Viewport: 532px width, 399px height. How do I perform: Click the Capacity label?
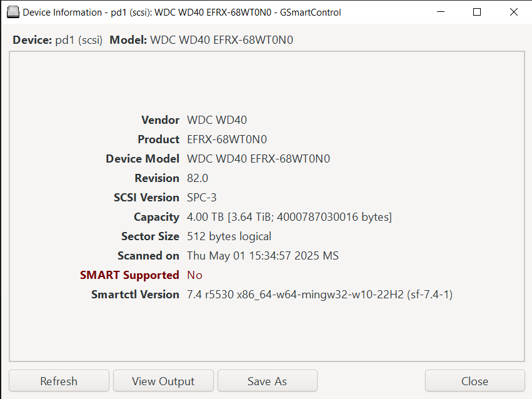[156, 217]
